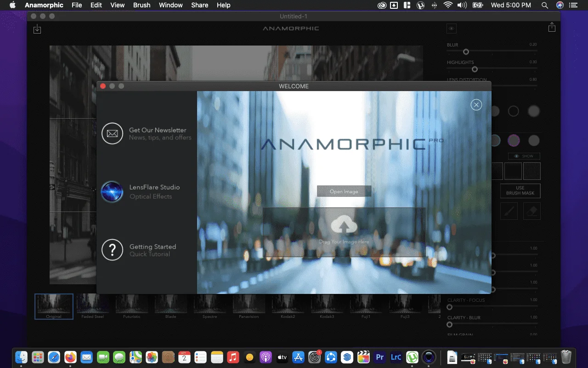Viewport: 588px width, 368px height.
Task: Click the Blur slider handle
Action: (466, 52)
